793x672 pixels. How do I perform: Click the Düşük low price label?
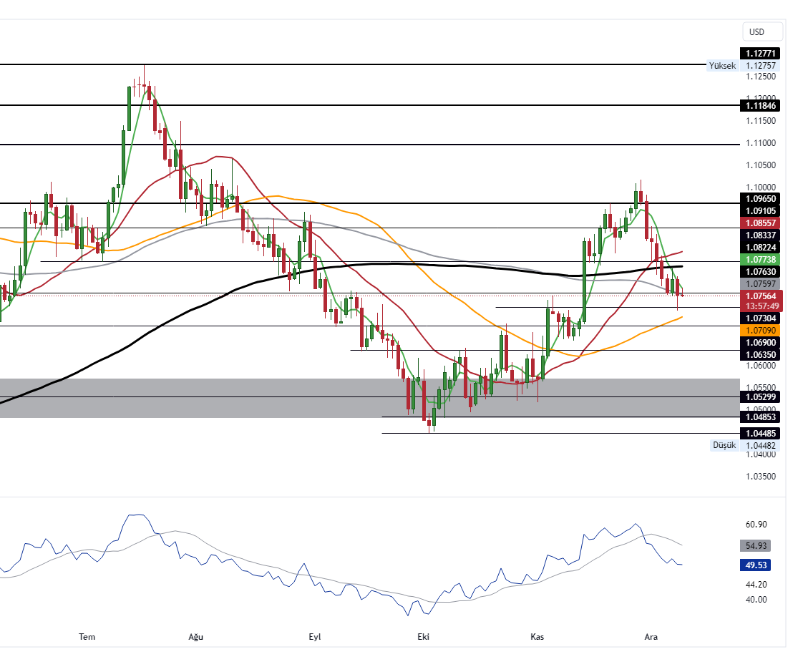[724, 445]
